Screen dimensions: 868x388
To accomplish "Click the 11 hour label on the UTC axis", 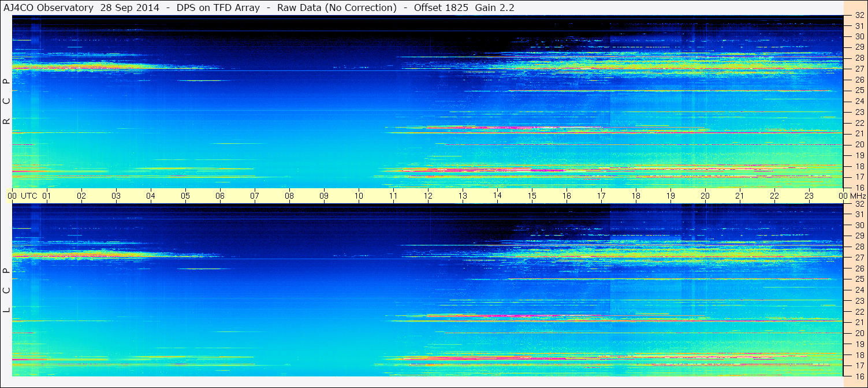I will coord(393,196).
